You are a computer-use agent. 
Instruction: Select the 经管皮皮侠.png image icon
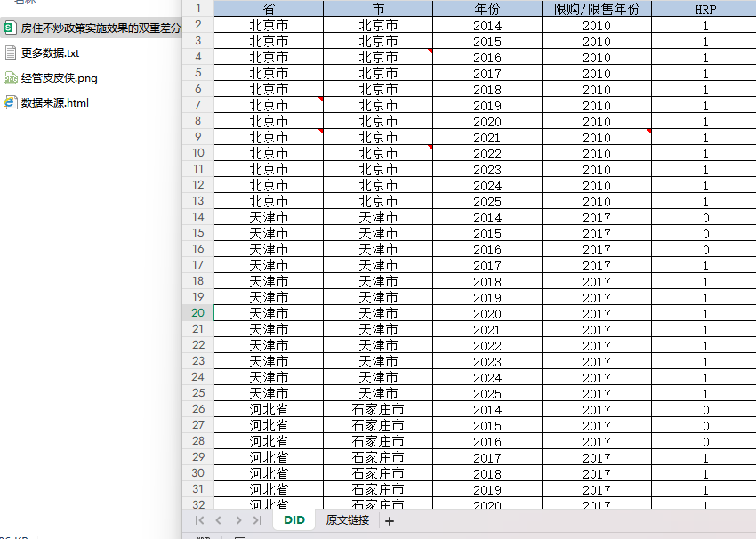pos(11,78)
